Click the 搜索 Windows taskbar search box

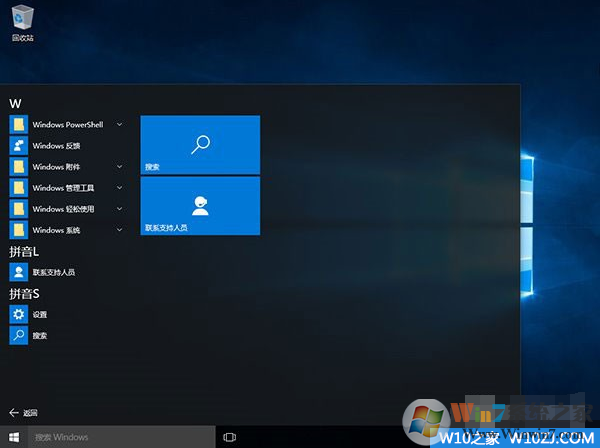point(120,437)
